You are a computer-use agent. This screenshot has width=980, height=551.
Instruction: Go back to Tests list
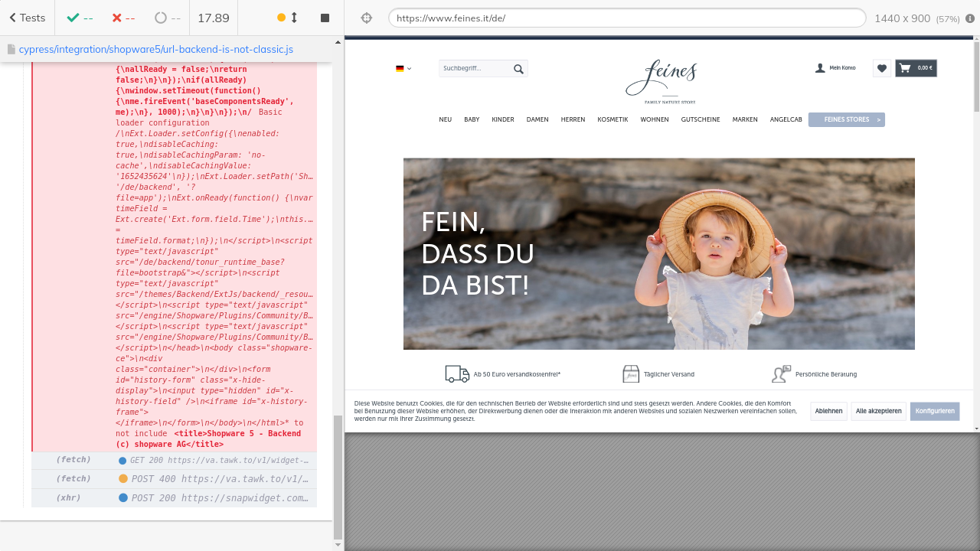click(27, 18)
